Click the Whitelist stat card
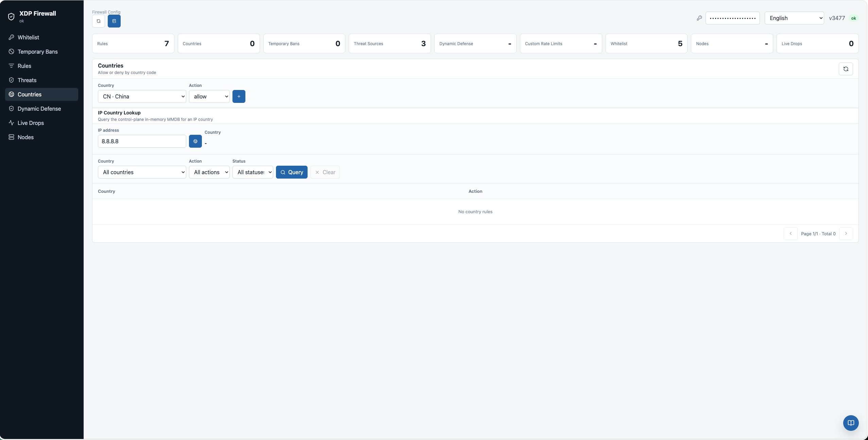Image resolution: width=868 pixels, height=440 pixels. [x=646, y=43]
